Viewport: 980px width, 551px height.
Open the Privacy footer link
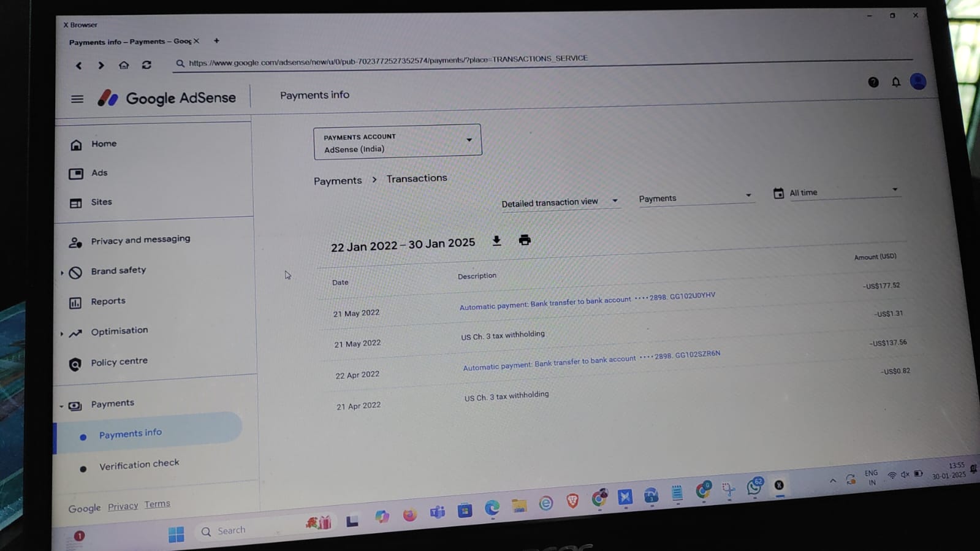tap(123, 506)
